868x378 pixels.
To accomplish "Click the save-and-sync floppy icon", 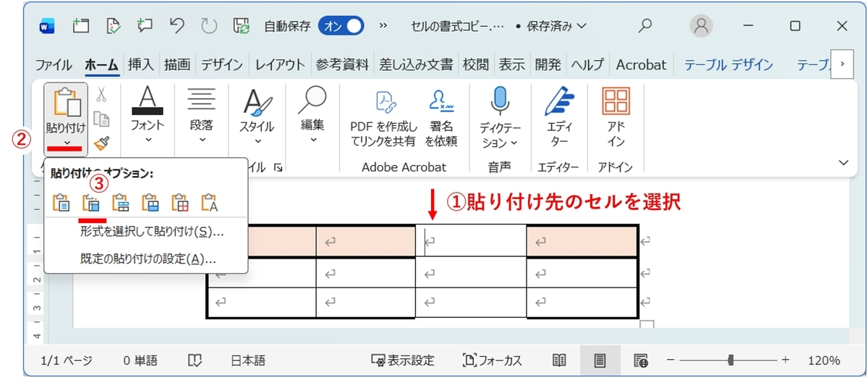I will (241, 27).
